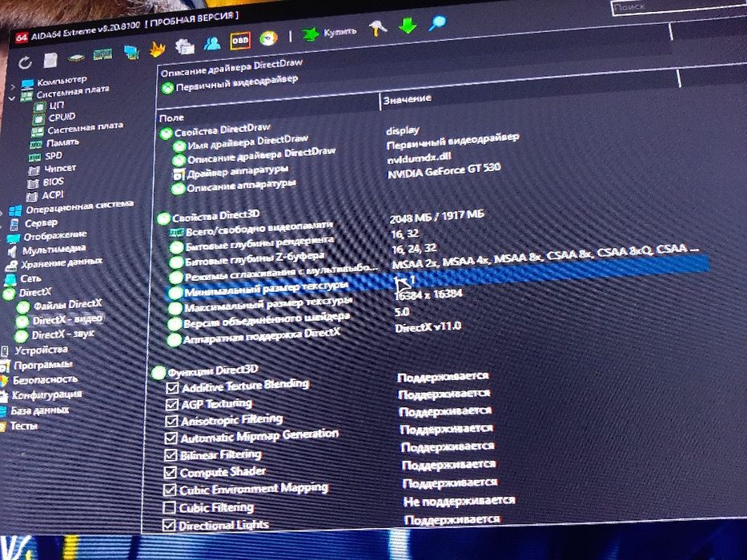Click the magnifier search icon
Image resolution: width=747 pixels, height=560 pixels.
click(437, 23)
